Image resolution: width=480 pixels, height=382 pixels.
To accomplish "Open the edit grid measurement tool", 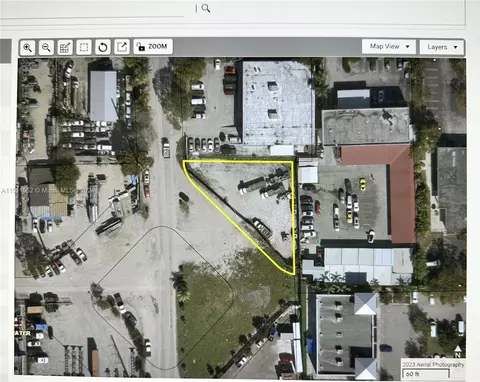I will point(65,47).
